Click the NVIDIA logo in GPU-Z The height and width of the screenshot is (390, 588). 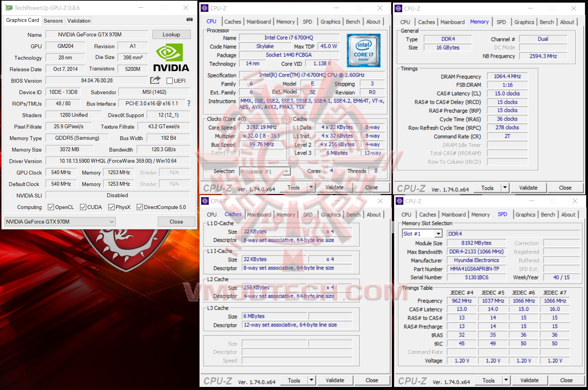click(171, 57)
